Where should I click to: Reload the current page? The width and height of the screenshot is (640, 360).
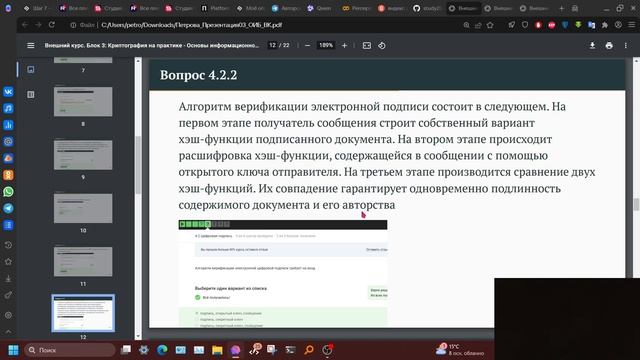pyautogui.click(x=52, y=25)
